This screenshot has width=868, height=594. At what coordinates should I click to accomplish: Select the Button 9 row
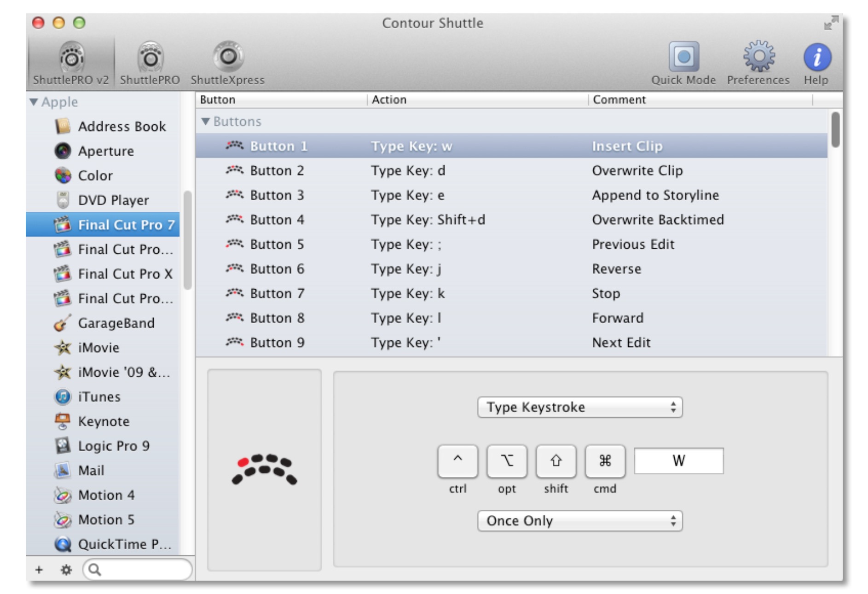(x=511, y=343)
